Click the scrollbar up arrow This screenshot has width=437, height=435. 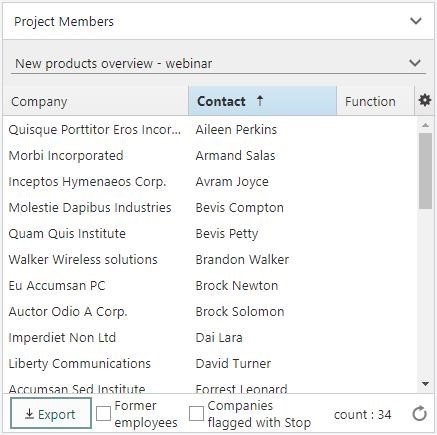tap(425, 125)
